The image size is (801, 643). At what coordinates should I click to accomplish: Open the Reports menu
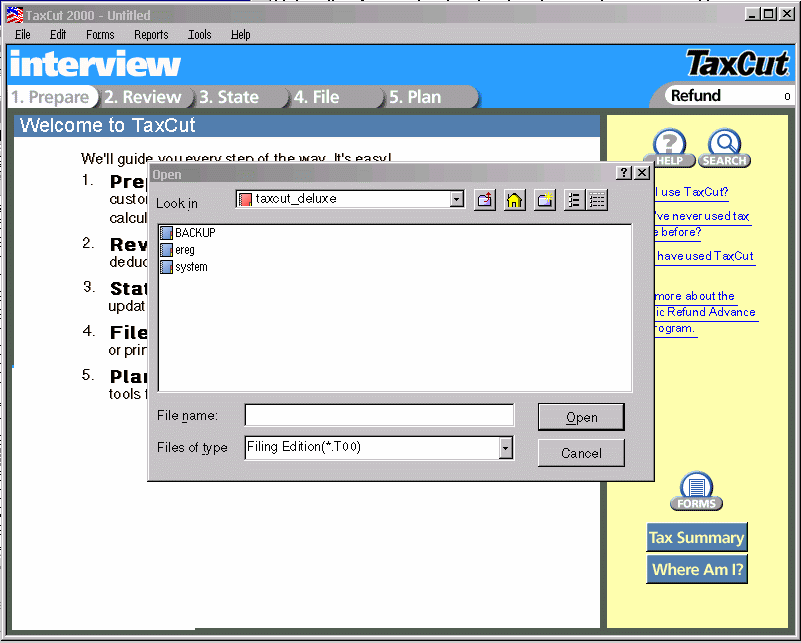click(x=151, y=35)
